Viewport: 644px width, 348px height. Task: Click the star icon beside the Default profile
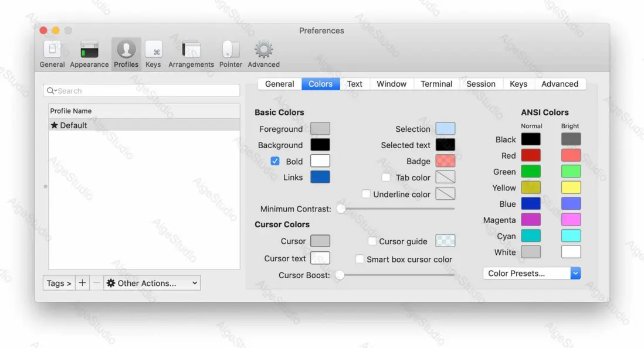point(56,125)
